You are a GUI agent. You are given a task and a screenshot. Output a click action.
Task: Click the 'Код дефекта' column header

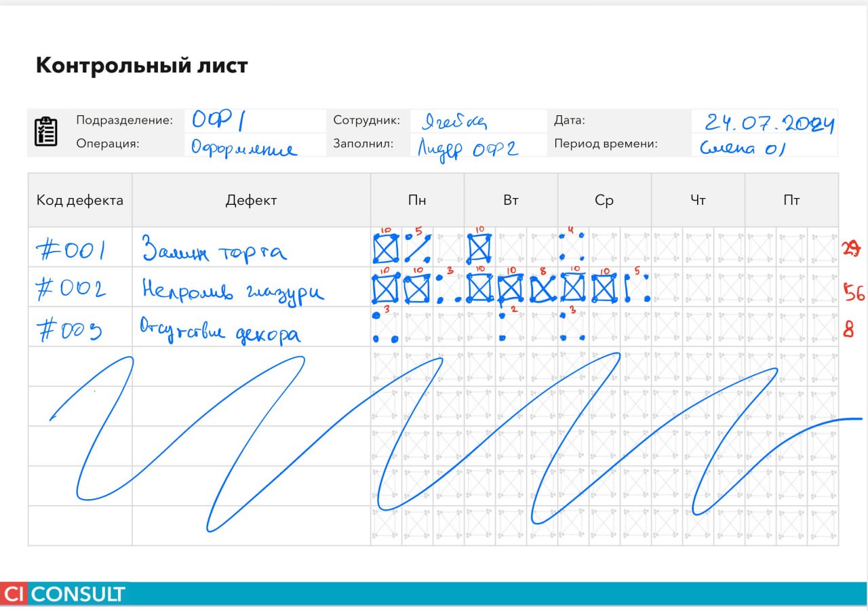pyautogui.click(x=80, y=200)
